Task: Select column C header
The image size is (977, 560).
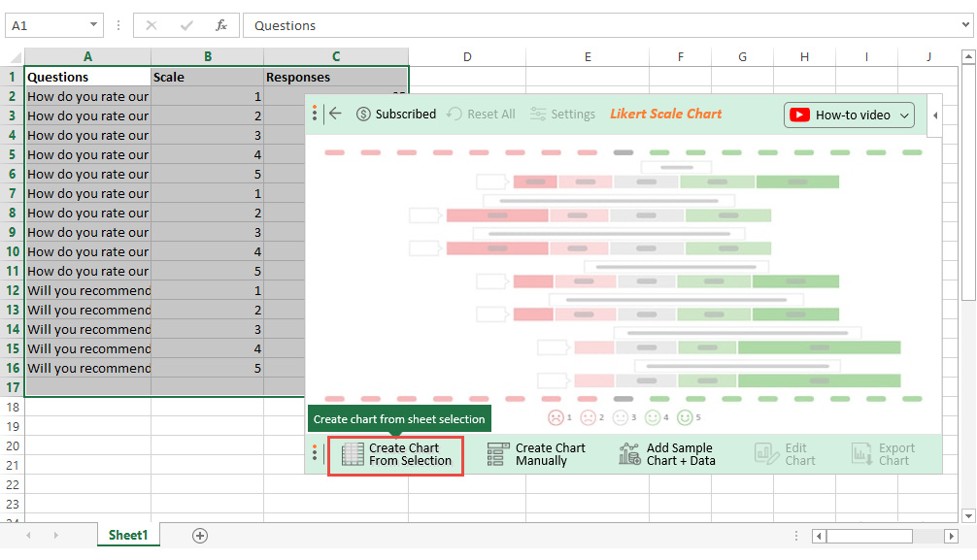Action: click(336, 56)
